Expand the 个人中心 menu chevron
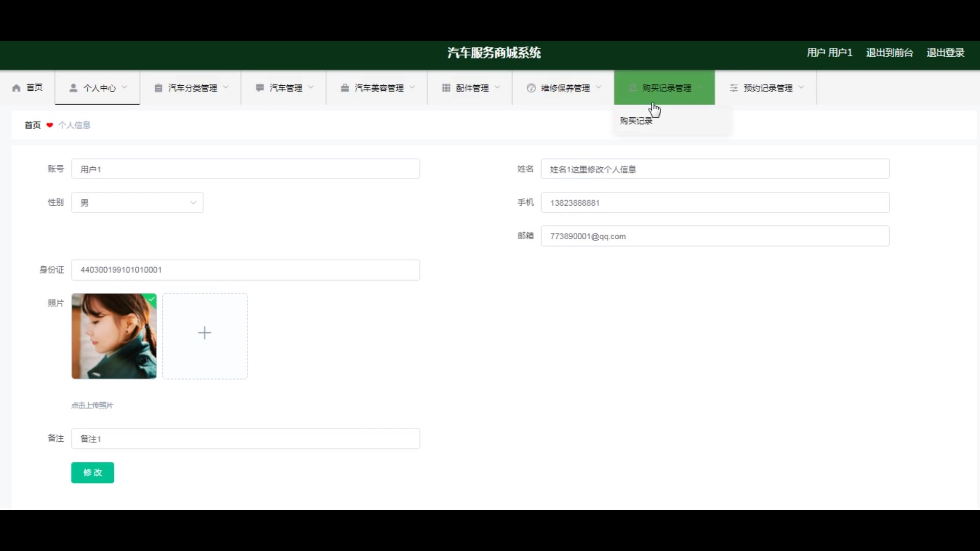This screenshot has height=551, width=980. pos(125,88)
